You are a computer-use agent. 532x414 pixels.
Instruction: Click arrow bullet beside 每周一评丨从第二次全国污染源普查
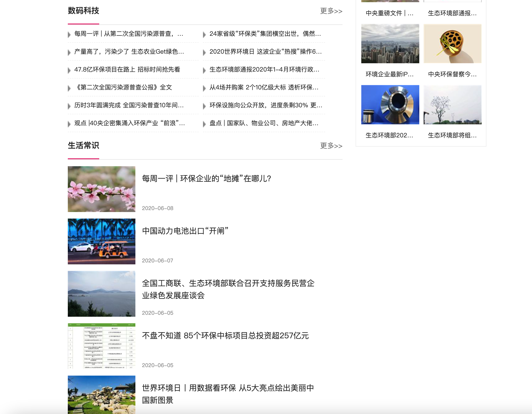[69, 34]
